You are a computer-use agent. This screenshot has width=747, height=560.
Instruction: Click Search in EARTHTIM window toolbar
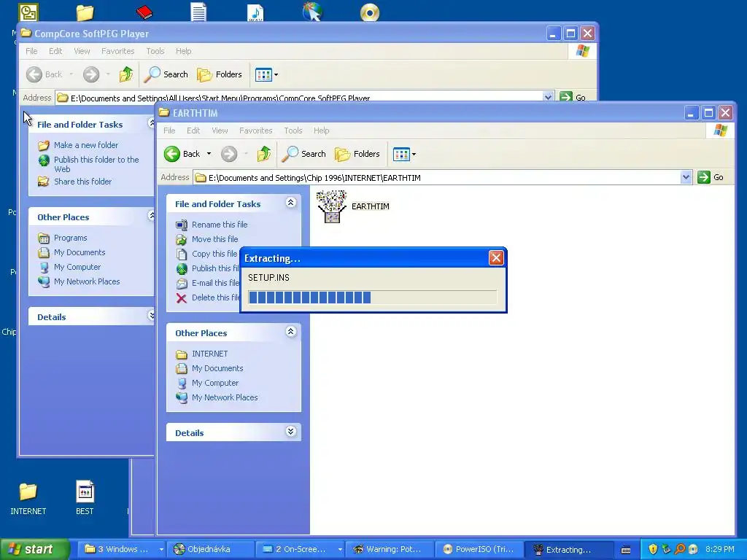pos(304,154)
